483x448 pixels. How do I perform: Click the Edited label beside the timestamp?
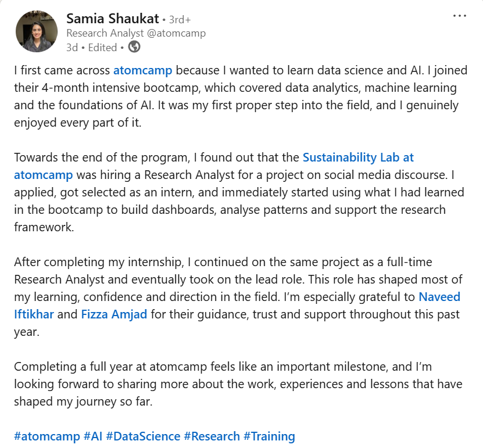pos(102,47)
